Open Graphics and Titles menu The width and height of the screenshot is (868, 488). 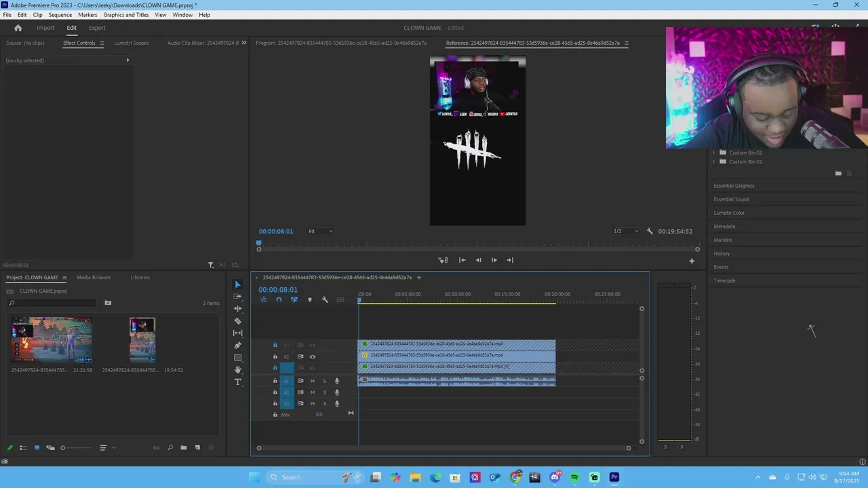point(126,15)
